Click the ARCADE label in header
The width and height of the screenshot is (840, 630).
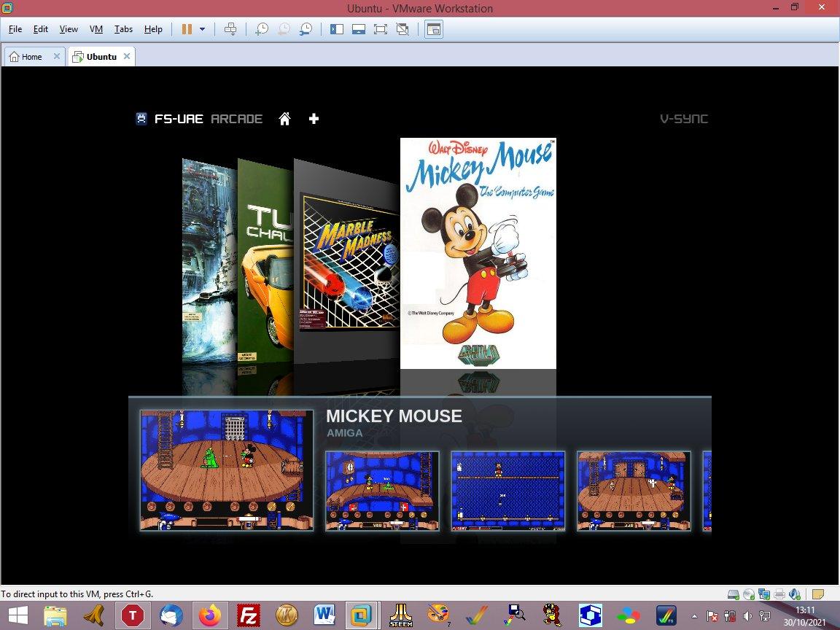[x=236, y=118]
